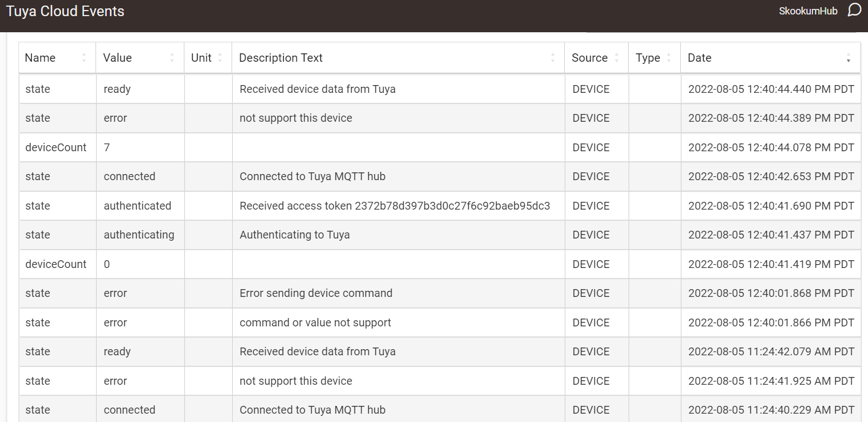Click the Description Text column label
This screenshot has width=868, height=422.
tap(280, 58)
